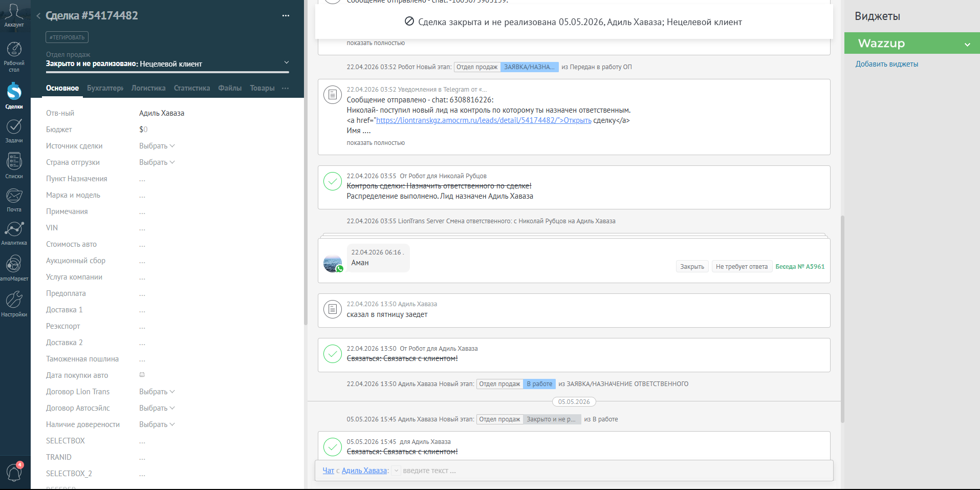The image size is (980, 490).
Task: Click ЗАЯВКА/НАЗНА... stage label
Action: 529,67
